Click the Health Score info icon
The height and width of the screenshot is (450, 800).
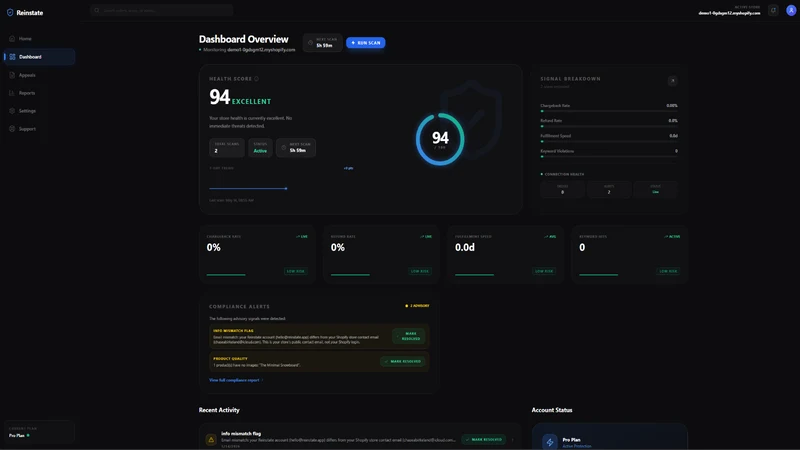pyautogui.click(x=257, y=79)
